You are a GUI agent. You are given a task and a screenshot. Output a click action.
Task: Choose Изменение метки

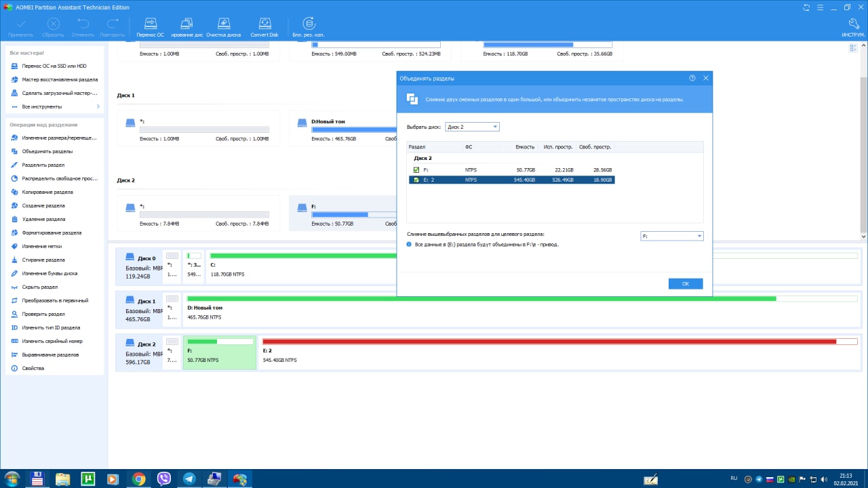(37, 246)
